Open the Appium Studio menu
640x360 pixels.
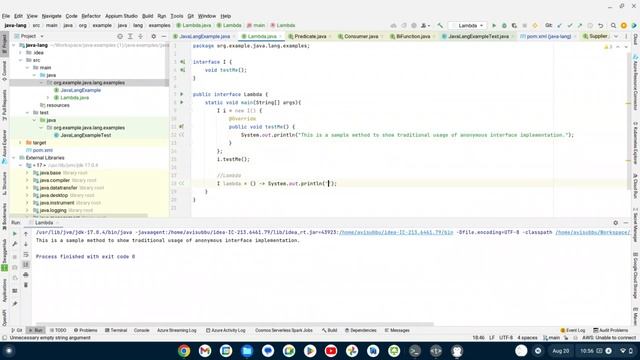click(x=121, y=16)
